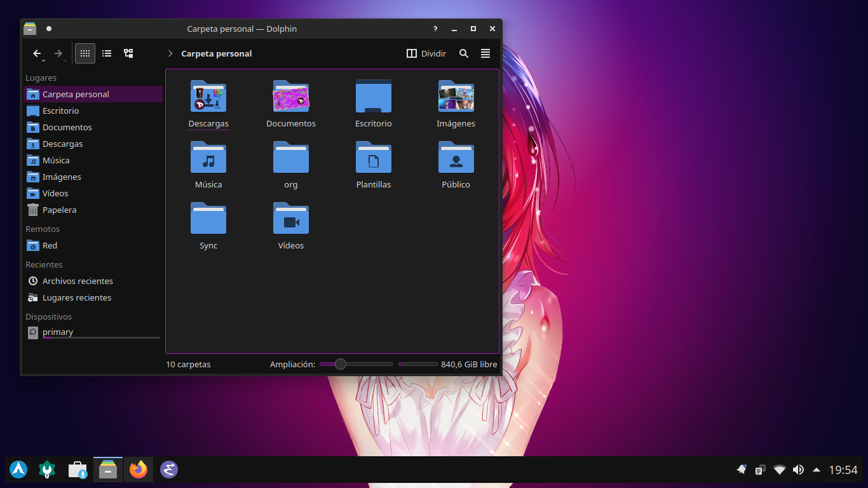Open Lugares recientes in the sidebar
The width and height of the screenshot is (868, 488).
[93, 297]
